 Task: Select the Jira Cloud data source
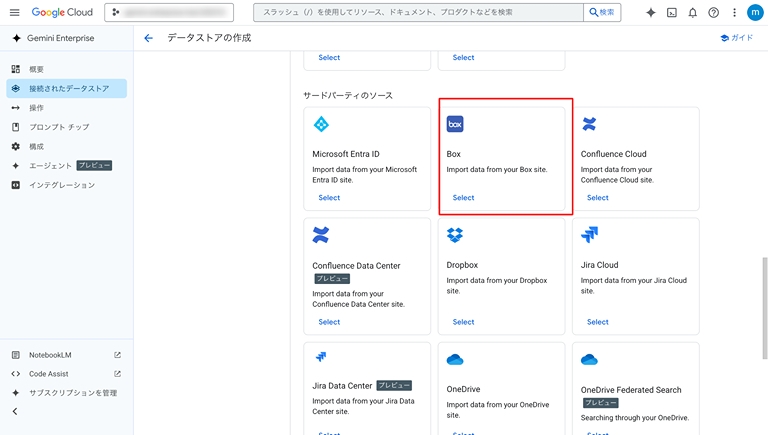point(598,322)
